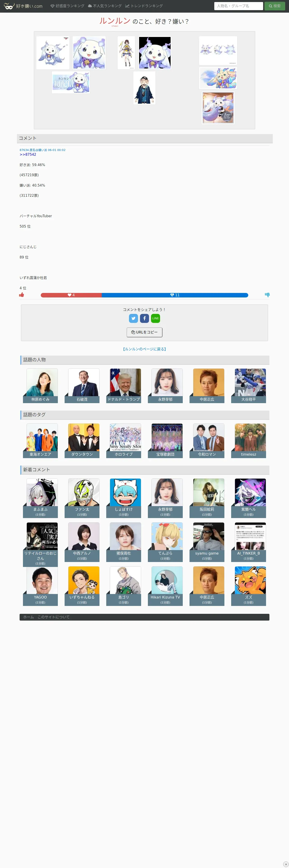The width and height of the screenshot is (289, 868).
Task: View the black-background ルンルン mascot image
Action: click(155, 53)
